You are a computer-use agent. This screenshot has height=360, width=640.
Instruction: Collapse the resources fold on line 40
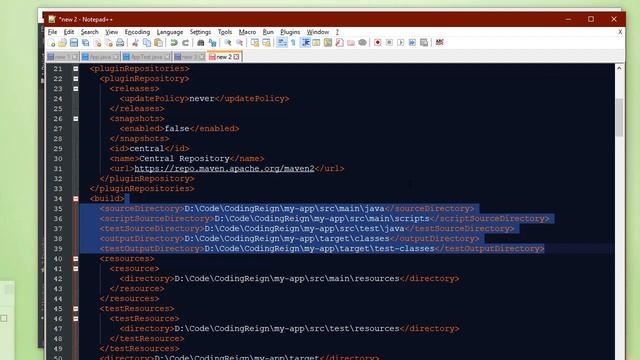[x=76, y=259]
